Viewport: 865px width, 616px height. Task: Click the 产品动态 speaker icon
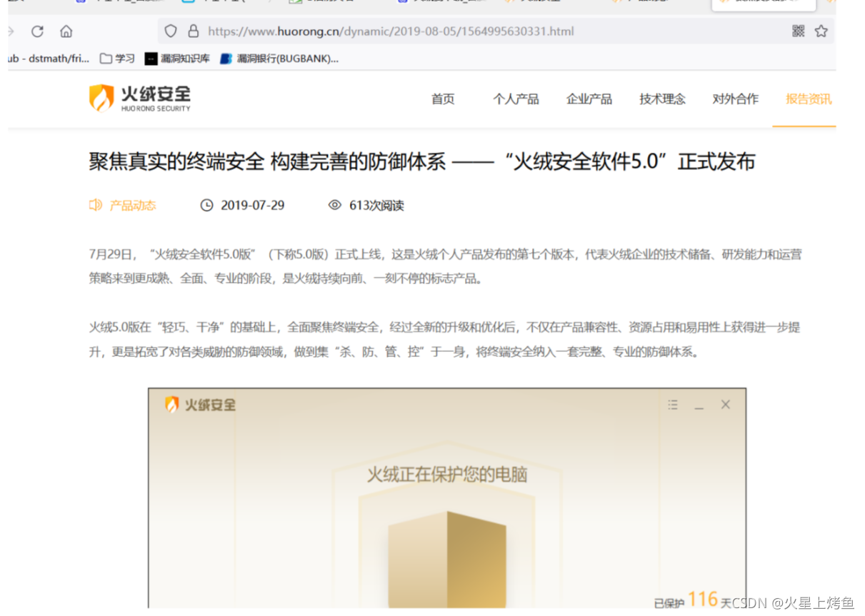click(95, 205)
